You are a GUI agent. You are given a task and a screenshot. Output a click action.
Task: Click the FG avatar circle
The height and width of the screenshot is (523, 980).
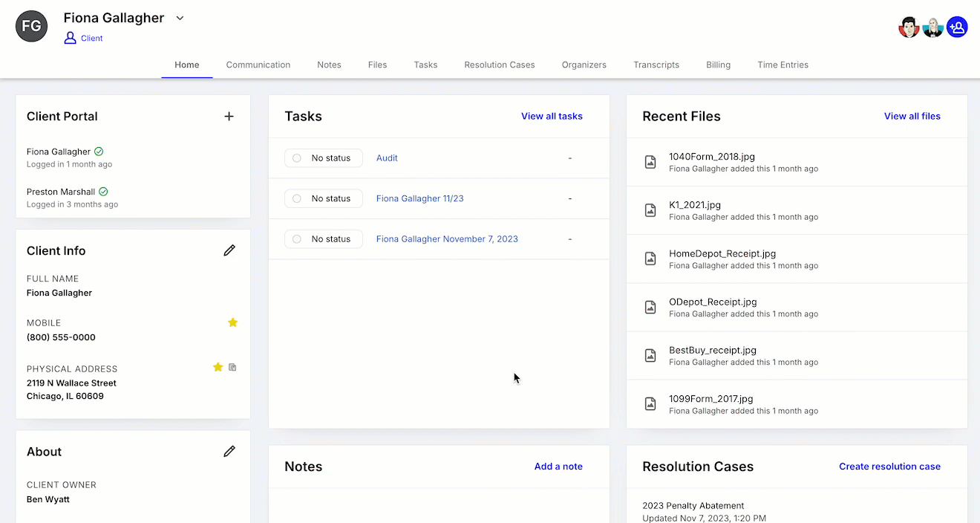(x=32, y=26)
